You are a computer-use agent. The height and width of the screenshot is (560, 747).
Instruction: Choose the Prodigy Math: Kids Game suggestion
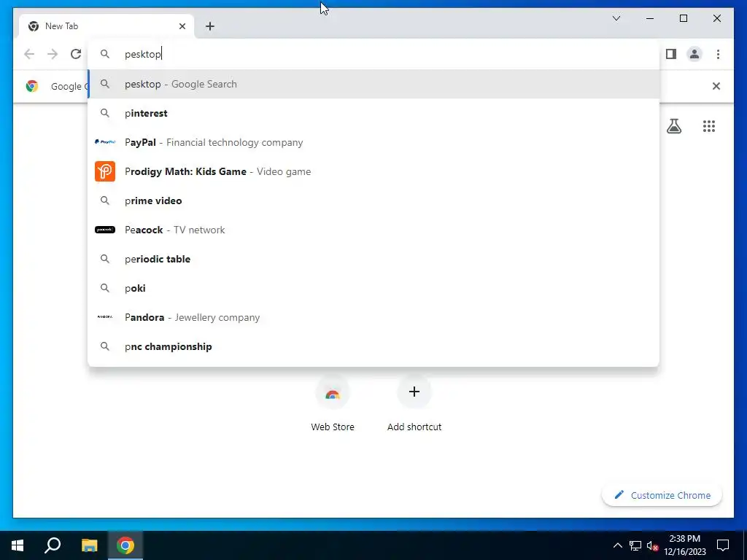(x=373, y=171)
